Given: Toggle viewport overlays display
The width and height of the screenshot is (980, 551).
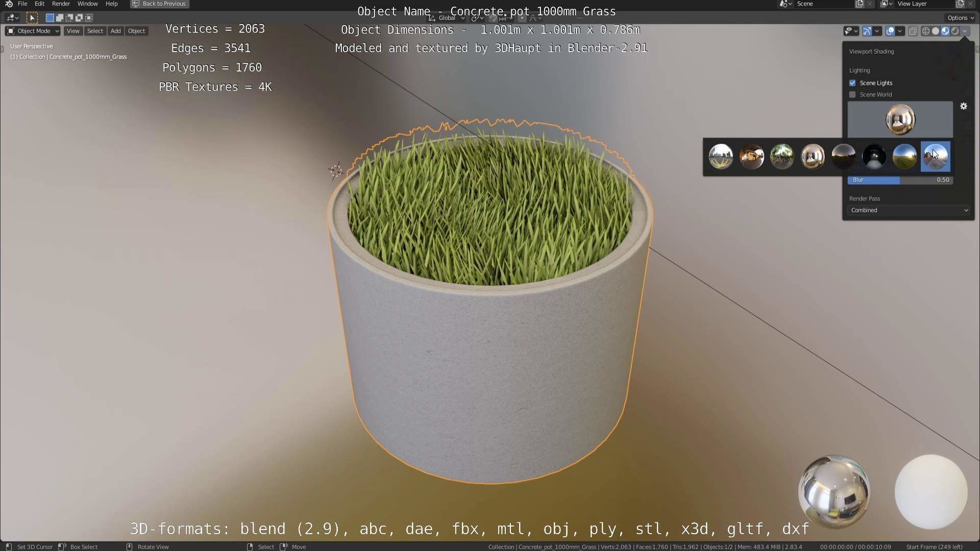Looking at the screenshot, I should pos(890,31).
